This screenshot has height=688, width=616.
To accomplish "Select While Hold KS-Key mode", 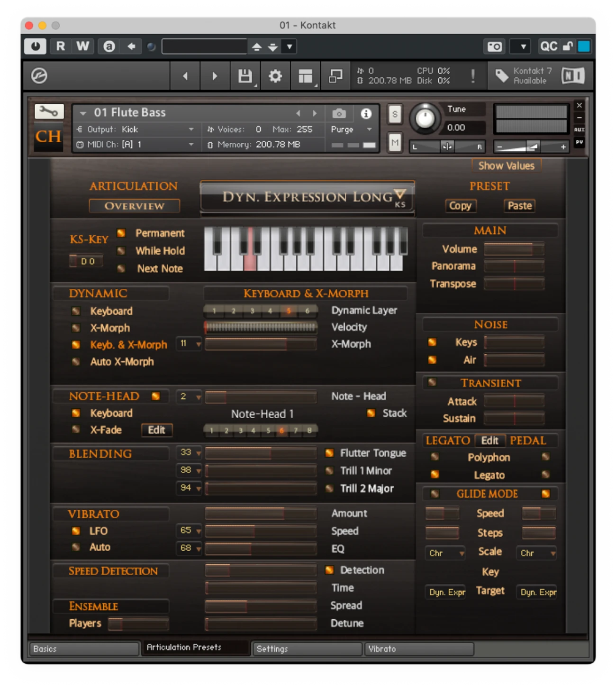I will pos(121,250).
